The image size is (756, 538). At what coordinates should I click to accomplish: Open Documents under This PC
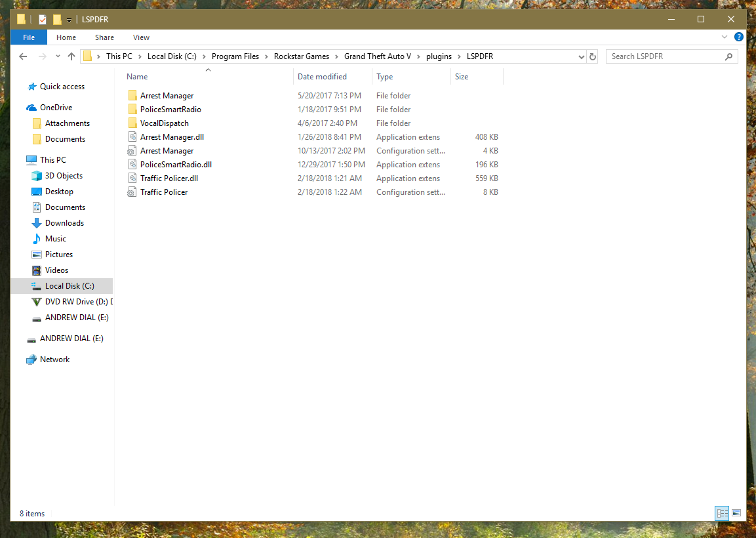tap(65, 207)
